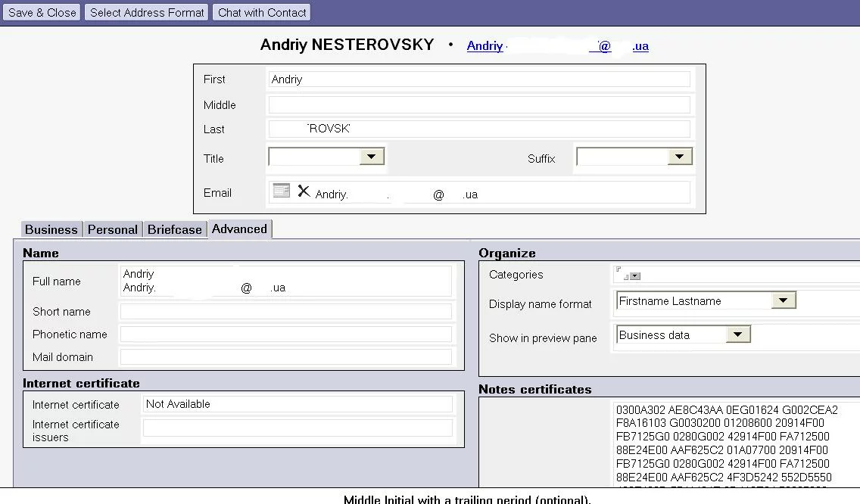Expand the Title dropdown
The width and height of the screenshot is (860, 504).
coord(371,157)
